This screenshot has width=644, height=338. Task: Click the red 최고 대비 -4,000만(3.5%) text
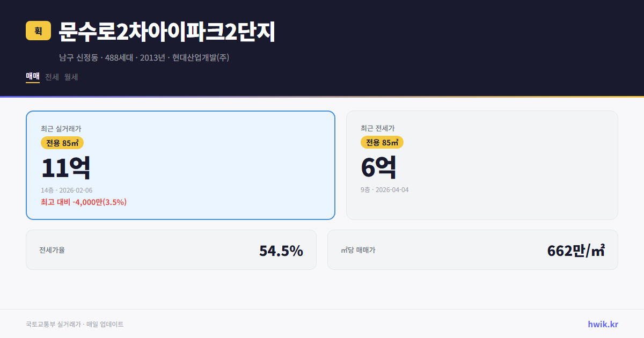pyautogui.click(x=84, y=202)
